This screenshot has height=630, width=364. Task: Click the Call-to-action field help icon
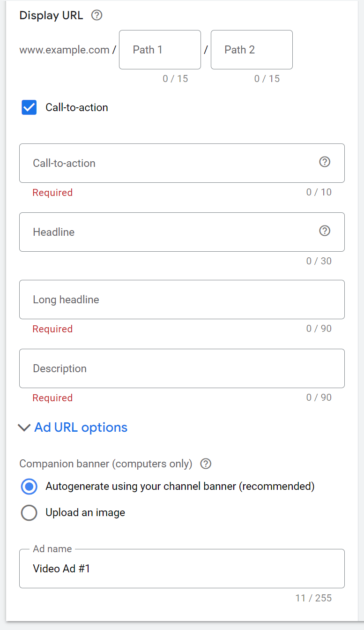[x=325, y=162]
